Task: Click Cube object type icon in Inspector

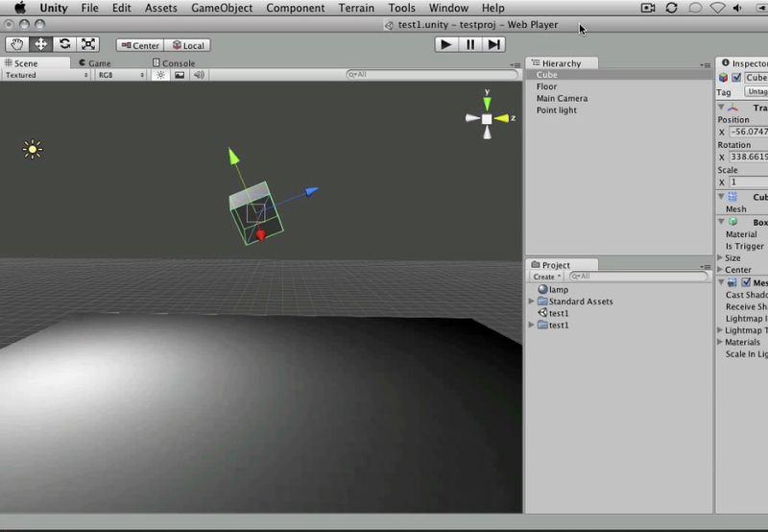Action: 723,78
